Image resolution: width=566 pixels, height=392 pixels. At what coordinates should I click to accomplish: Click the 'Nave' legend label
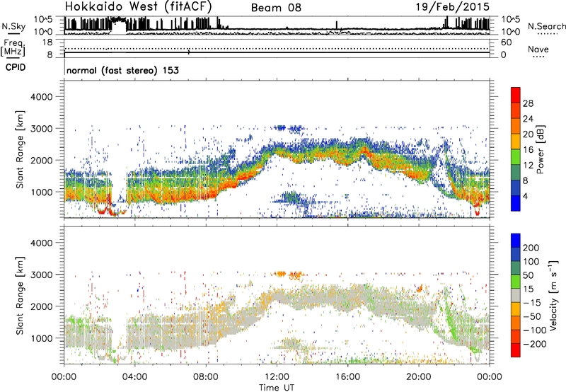tap(538, 49)
